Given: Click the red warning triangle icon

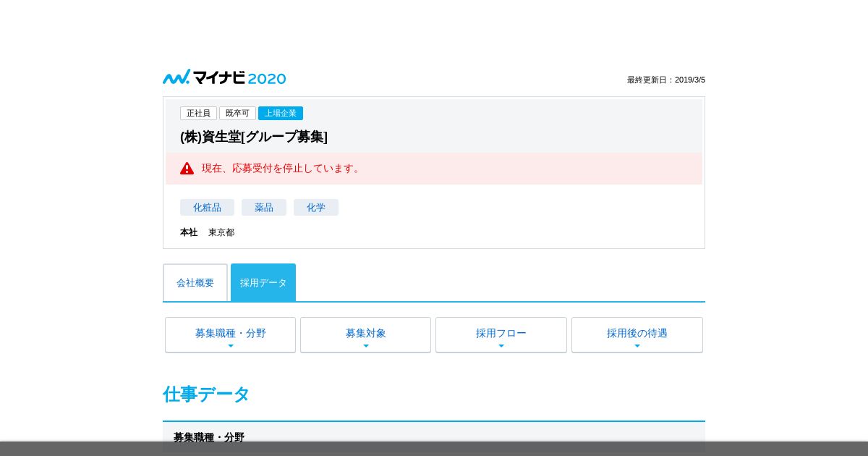Looking at the screenshot, I should coord(187,168).
